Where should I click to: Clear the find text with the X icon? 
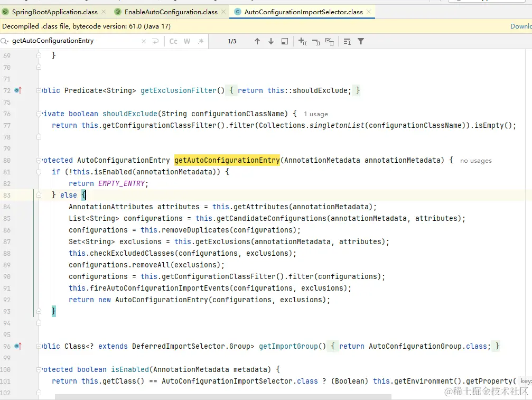[144, 41]
